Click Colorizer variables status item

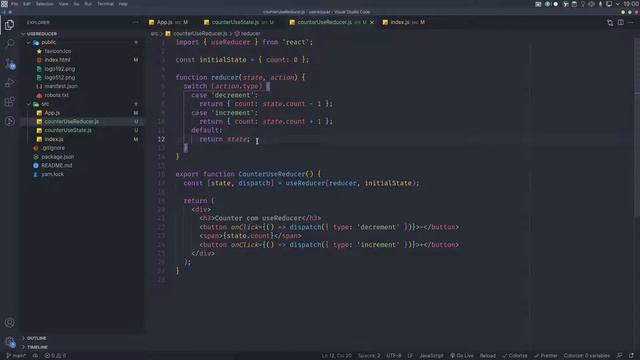coord(587,356)
